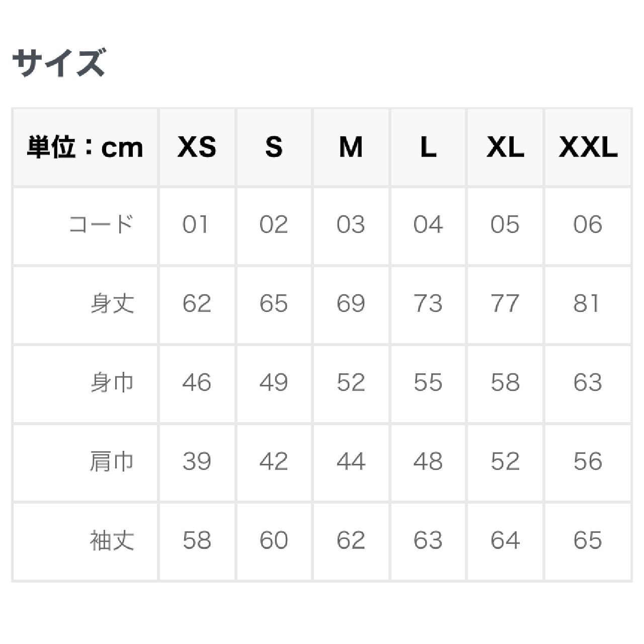Select the 身巾 row label
Screen dimensions: 644x644
[x=112, y=382]
